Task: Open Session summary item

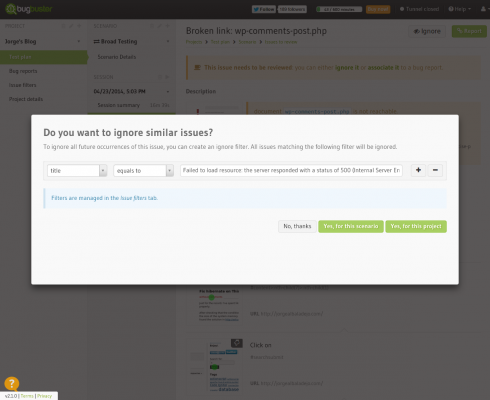Action: [x=119, y=105]
